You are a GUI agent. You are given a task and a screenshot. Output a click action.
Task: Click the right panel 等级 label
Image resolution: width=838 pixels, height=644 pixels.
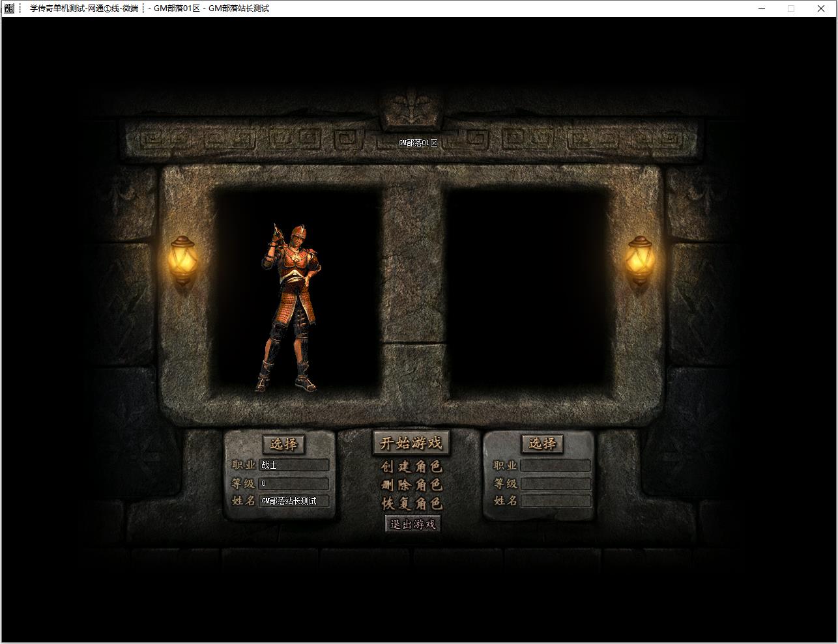pyautogui.click(x=505, y=484)
